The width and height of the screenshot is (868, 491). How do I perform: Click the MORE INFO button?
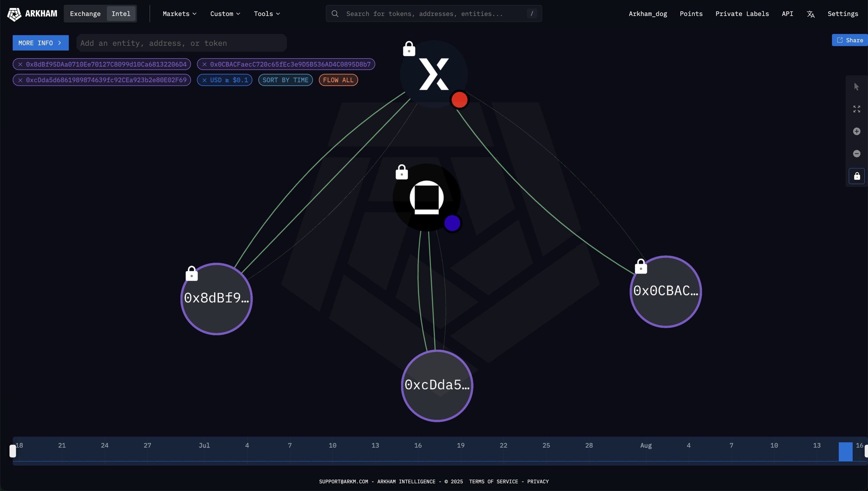(x=40, y=43)
